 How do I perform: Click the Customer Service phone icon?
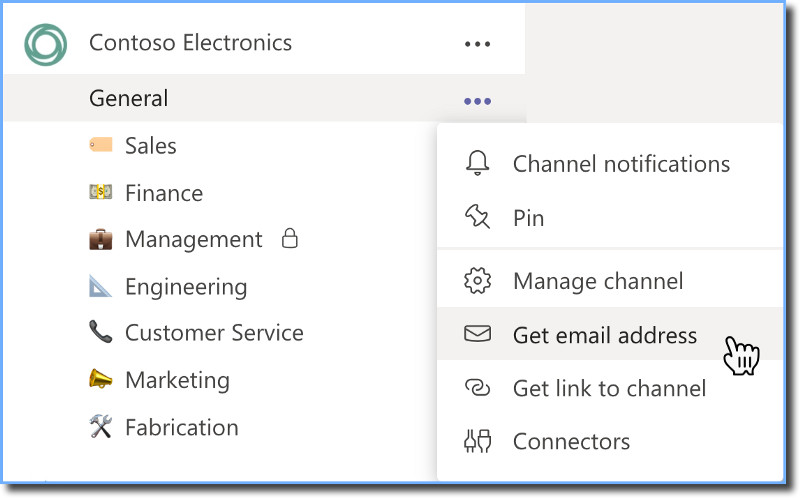(x=101, y=332)
